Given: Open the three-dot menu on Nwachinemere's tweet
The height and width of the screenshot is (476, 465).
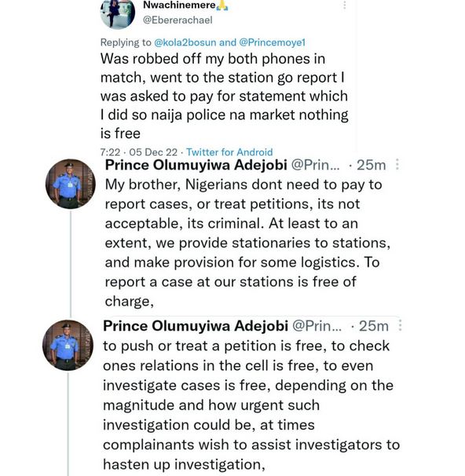Looking at the screenshot, I should pyautogui.click(x=345, y=5).
